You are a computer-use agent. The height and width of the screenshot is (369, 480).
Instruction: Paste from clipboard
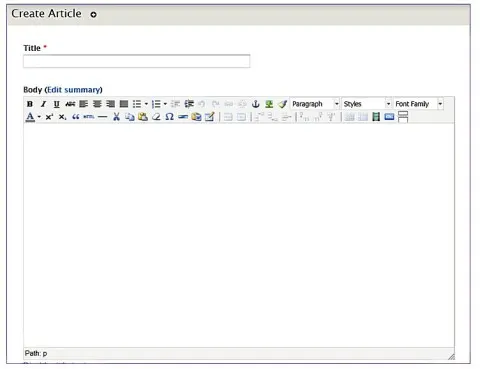pyautogui.click(x=143, y=117)
